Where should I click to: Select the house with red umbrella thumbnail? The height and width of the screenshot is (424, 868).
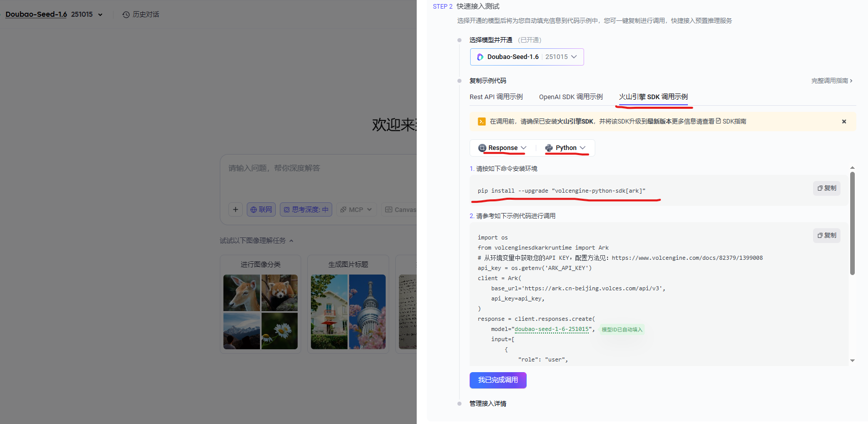(x=329, y=312)
